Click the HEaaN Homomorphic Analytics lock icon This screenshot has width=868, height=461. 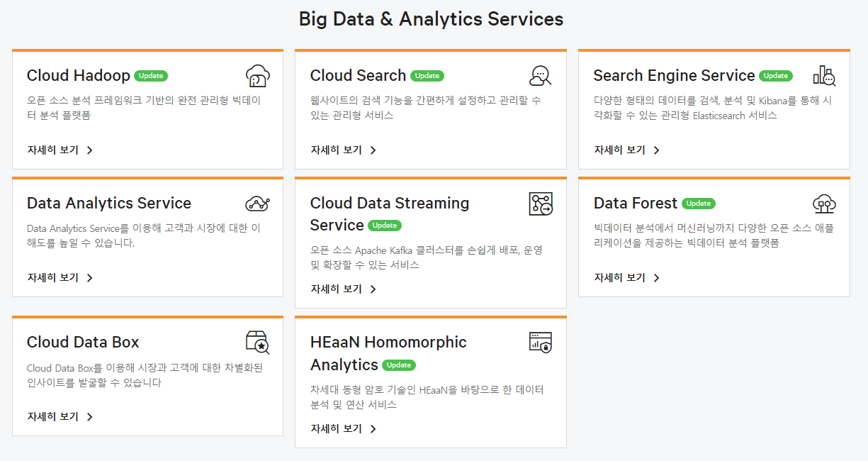541,342
